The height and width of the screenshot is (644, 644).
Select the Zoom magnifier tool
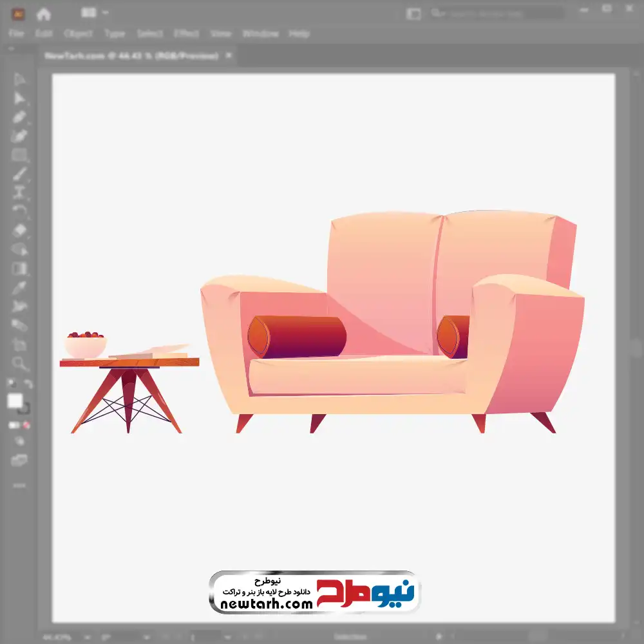pos(20,364)
